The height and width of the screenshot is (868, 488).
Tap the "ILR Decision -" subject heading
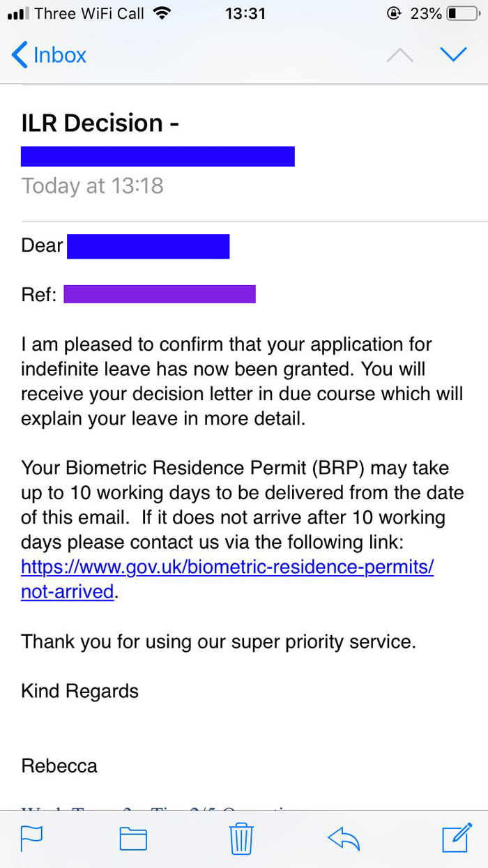click(100, 123)
